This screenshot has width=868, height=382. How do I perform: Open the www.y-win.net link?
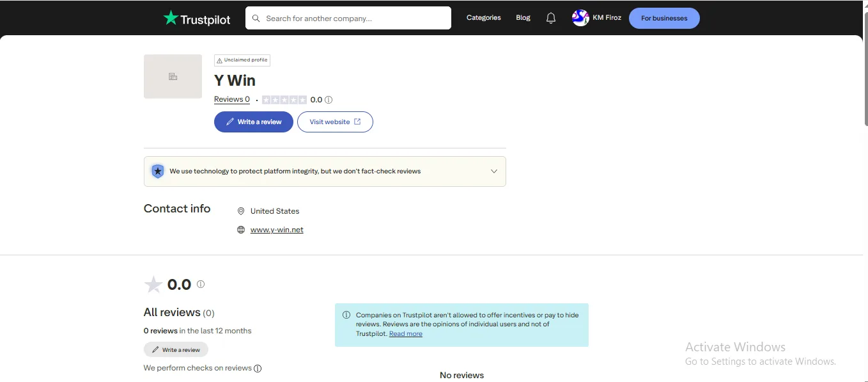[277, 230]
